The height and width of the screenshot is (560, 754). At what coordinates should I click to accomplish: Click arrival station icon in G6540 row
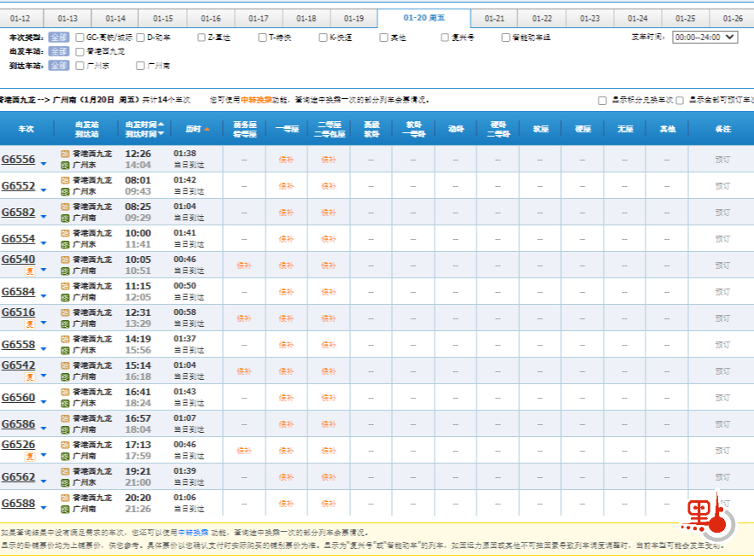pyautogui.click(x=65, y=271)
